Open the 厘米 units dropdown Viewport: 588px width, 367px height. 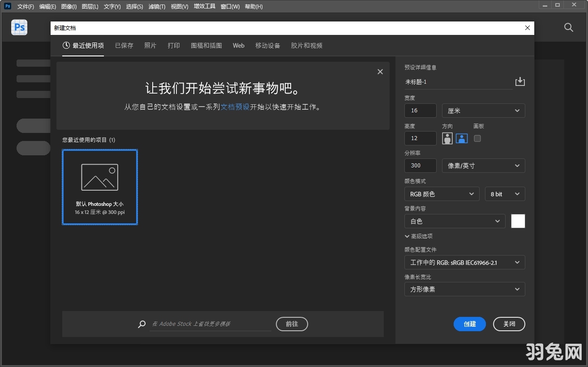(483, 111)
